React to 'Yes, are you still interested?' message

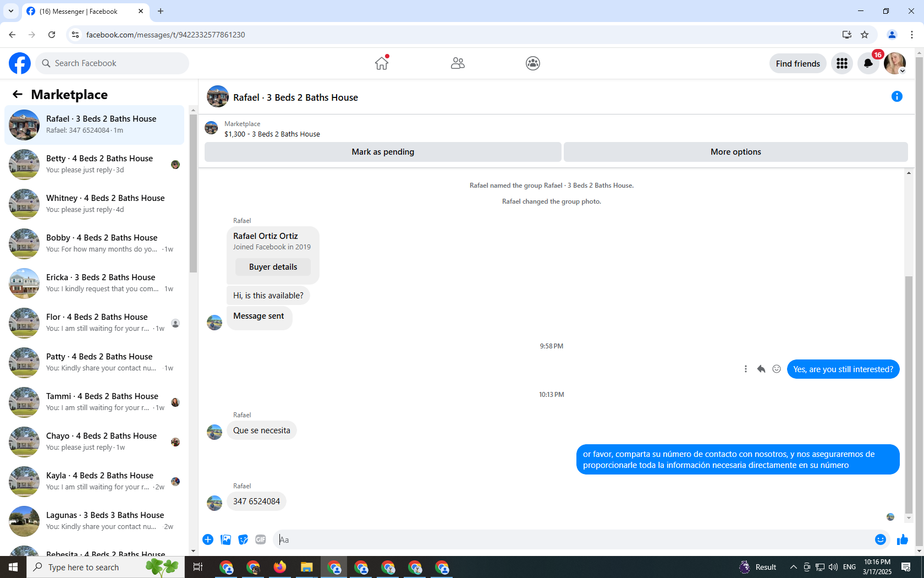(x=777, y=369)
